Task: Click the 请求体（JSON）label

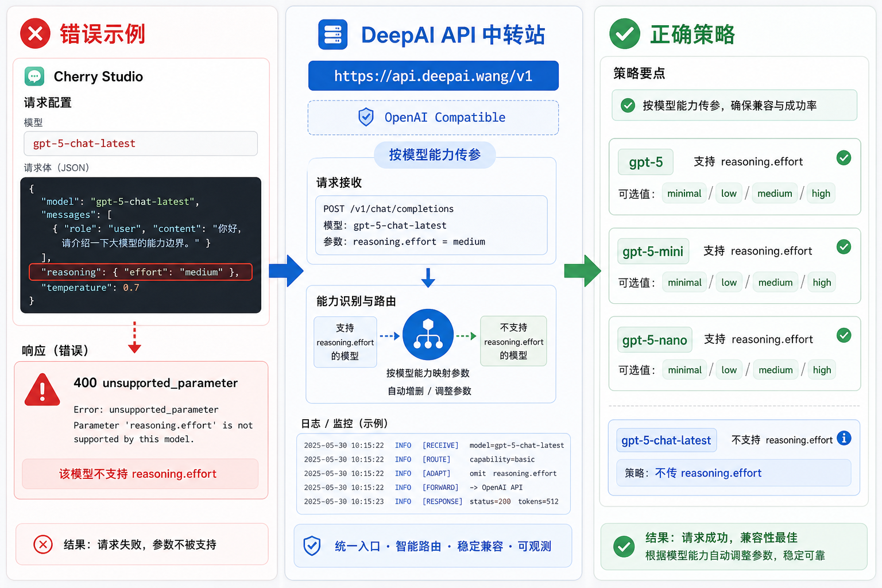Action: (x=56, y=168)
